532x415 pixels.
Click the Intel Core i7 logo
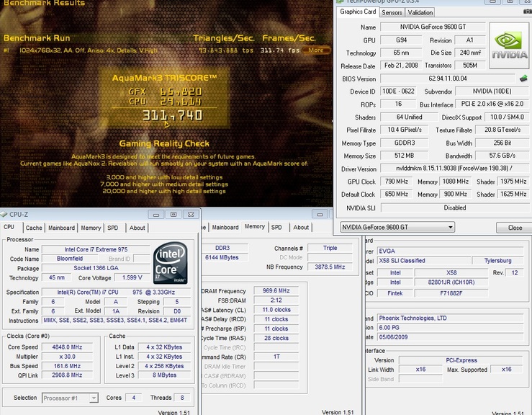click(x=171, y=263)
